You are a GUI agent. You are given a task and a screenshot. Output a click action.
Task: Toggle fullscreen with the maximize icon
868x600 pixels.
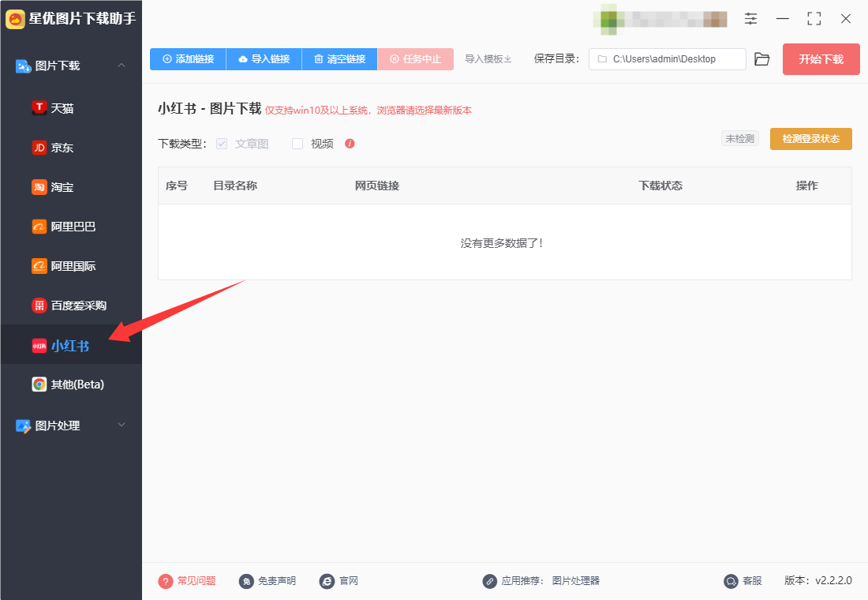pos(814,19)
